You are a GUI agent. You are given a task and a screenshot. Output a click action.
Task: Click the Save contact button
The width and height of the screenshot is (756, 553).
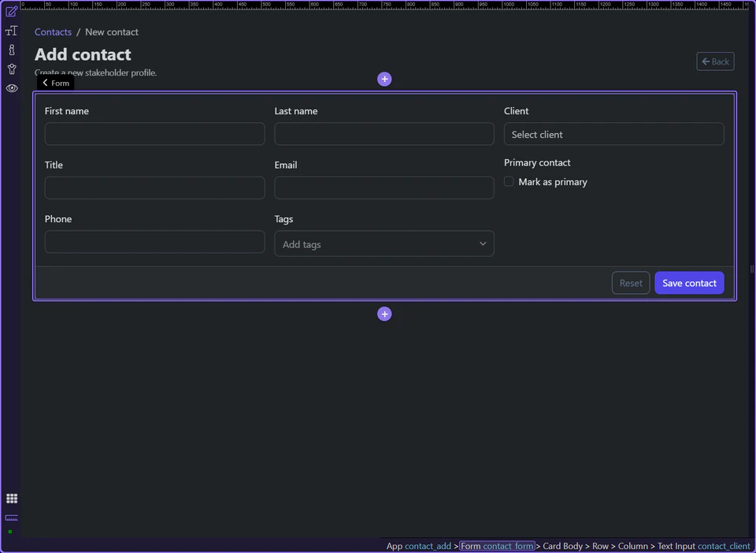[689, 282]
